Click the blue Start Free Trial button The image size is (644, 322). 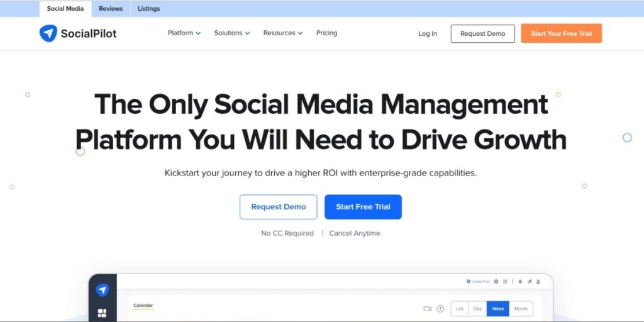[363, 207]
